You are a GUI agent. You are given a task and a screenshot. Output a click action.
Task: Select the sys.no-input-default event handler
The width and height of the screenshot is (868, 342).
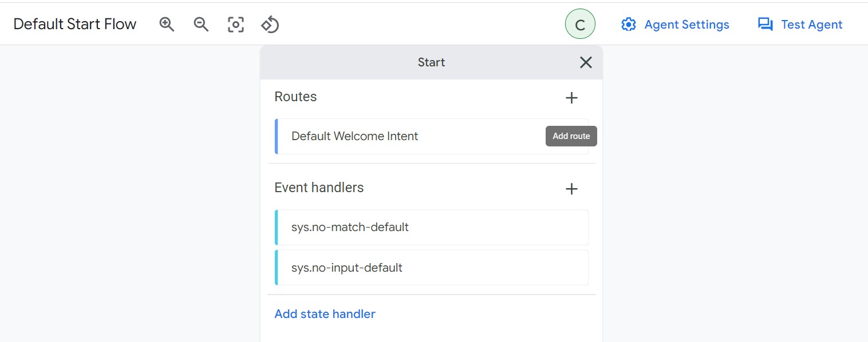point(432,268)
